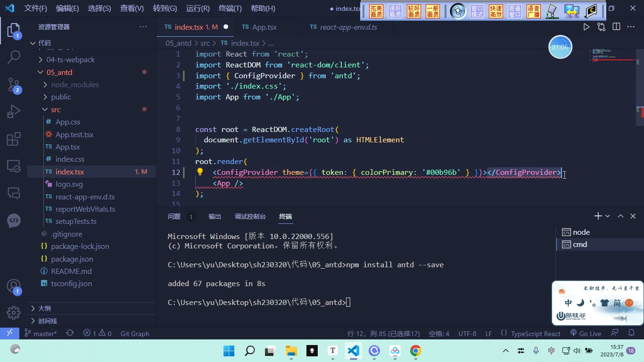644x362 pixels.
Task: Create a new terminal with the plus icon
Action: [598, 216]
